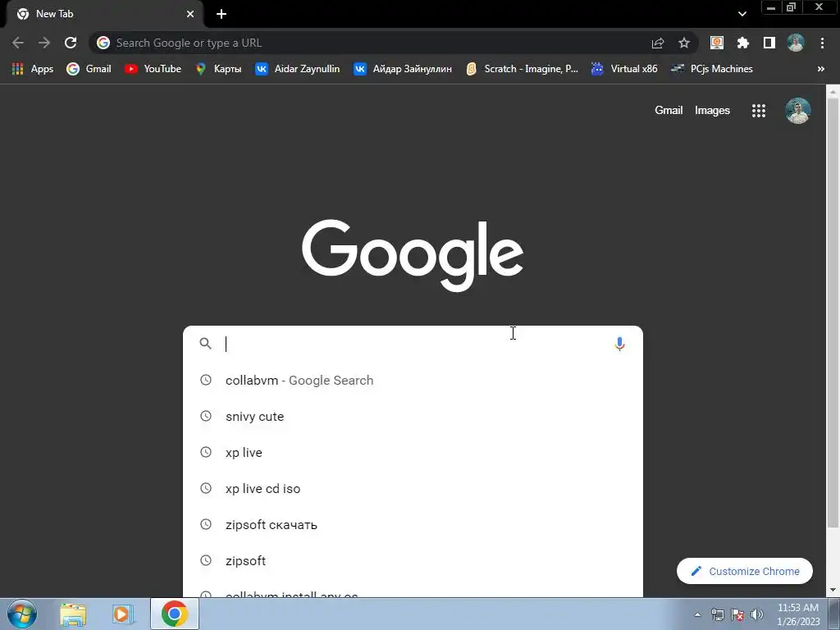
Task: Open the Карты maps bookmark
Action: 218,69
